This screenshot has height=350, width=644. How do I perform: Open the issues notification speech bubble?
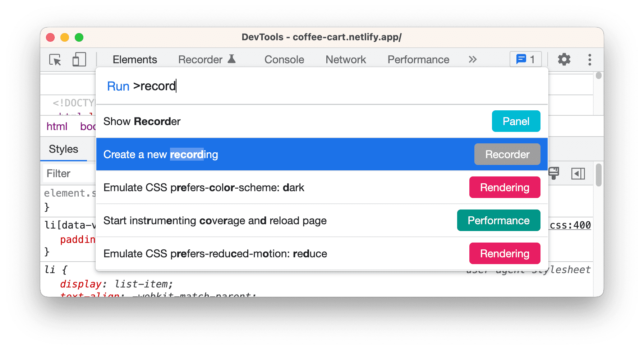pos(525,59)
